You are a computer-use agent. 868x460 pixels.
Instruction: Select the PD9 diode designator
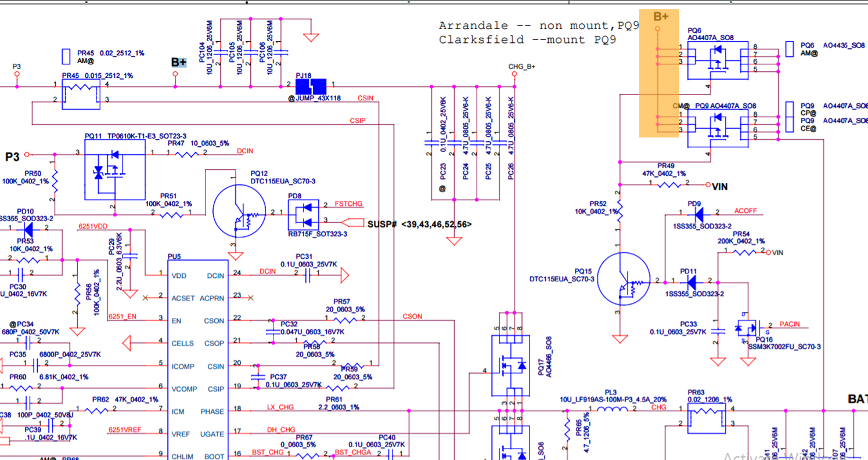694,204
